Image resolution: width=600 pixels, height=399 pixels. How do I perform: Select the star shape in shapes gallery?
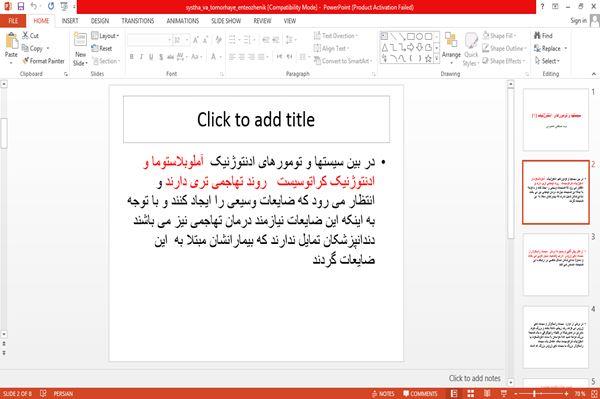coord(429,59)
